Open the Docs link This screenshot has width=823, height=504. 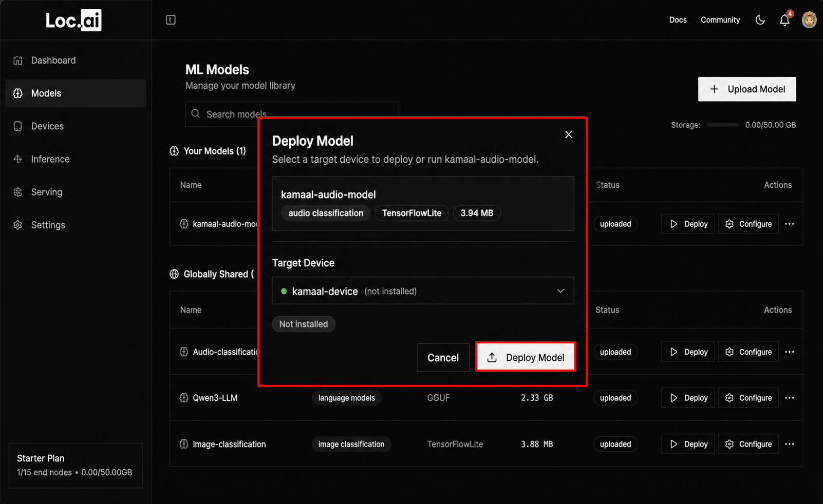[678, 20]
